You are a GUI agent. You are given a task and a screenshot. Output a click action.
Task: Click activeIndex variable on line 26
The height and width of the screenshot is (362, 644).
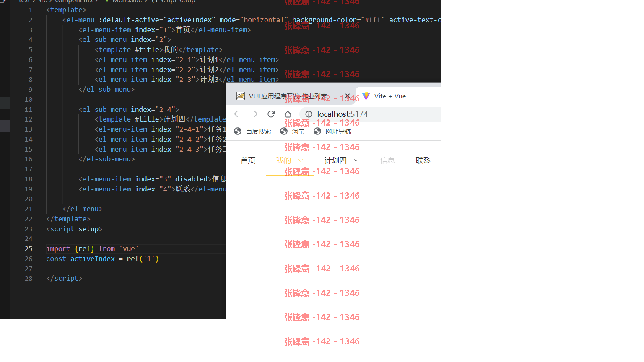coord(92,259)
